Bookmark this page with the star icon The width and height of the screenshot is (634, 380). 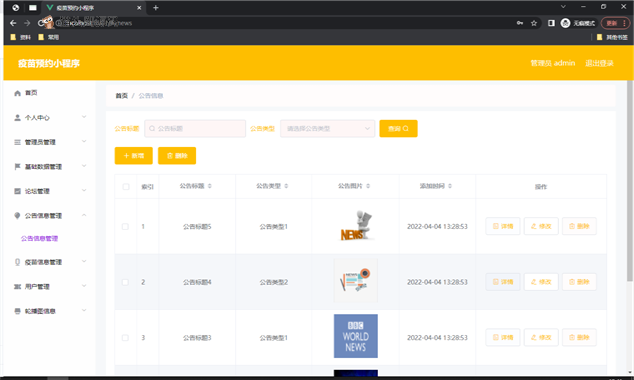click(534, 23)
